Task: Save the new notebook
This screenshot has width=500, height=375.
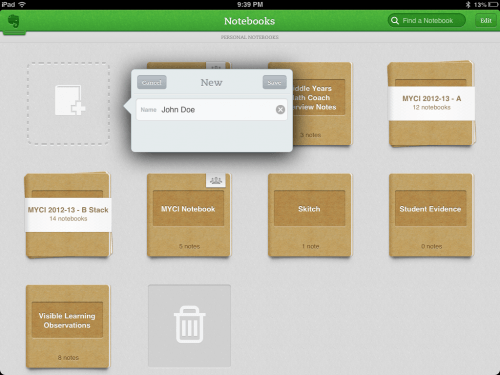Action: pos(274,82)
